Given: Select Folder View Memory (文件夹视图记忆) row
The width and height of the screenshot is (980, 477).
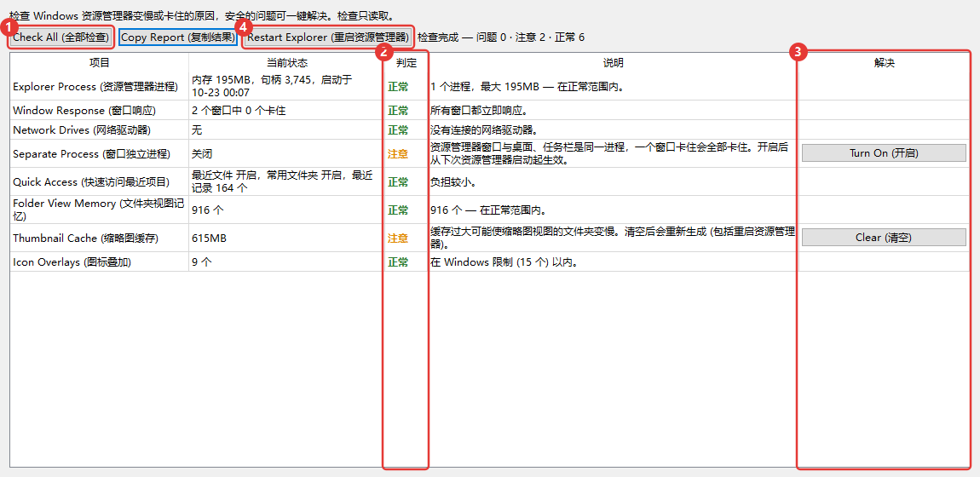Looking at the screenshot, I should (490, 210).
